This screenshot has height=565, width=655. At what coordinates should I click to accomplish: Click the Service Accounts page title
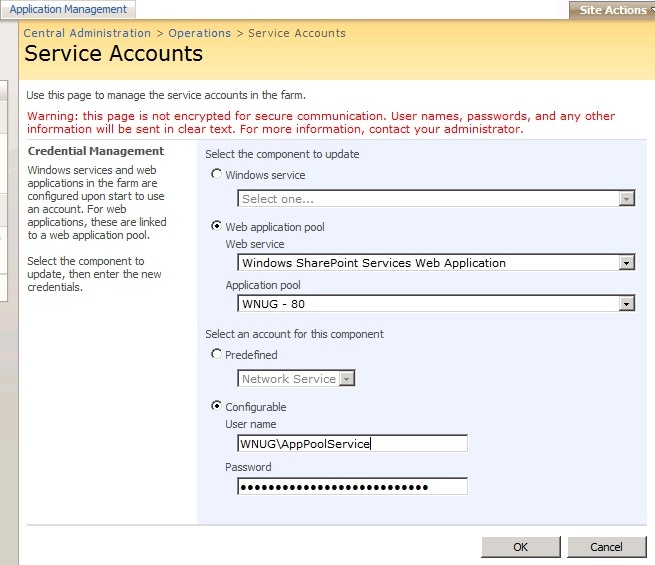[114, 53]
